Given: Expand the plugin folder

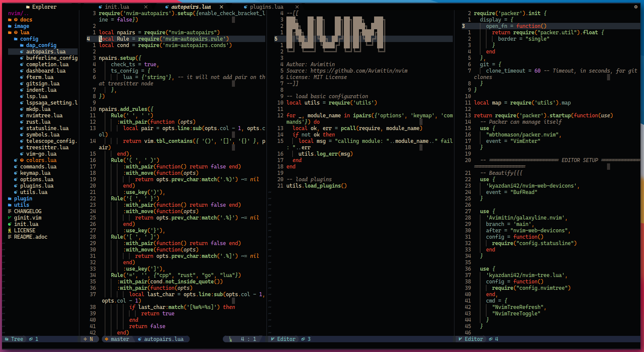Looking at the screenshot, I should [x=23, y=198].
